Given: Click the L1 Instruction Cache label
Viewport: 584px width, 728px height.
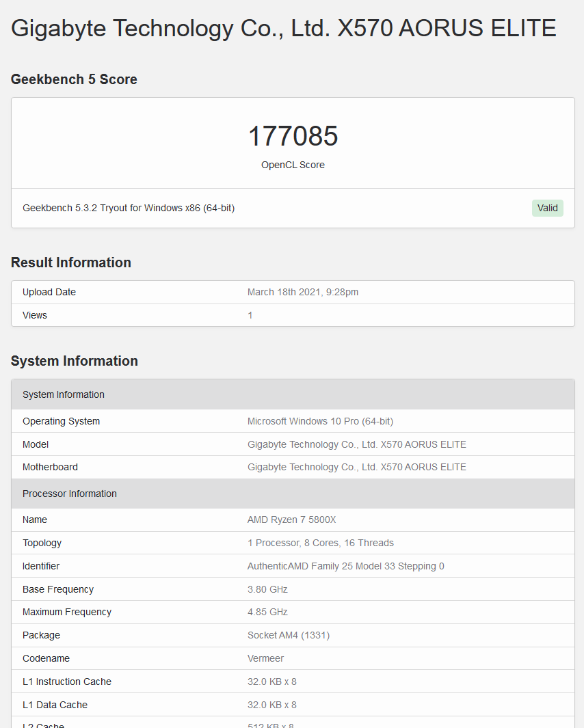Looking at the screenshot, I should (67, 682).
